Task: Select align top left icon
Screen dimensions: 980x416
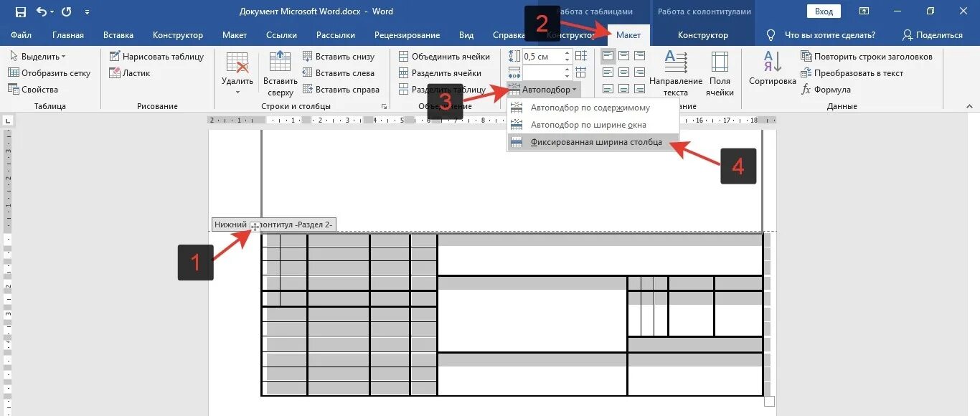Action: [x=608, y=57]
